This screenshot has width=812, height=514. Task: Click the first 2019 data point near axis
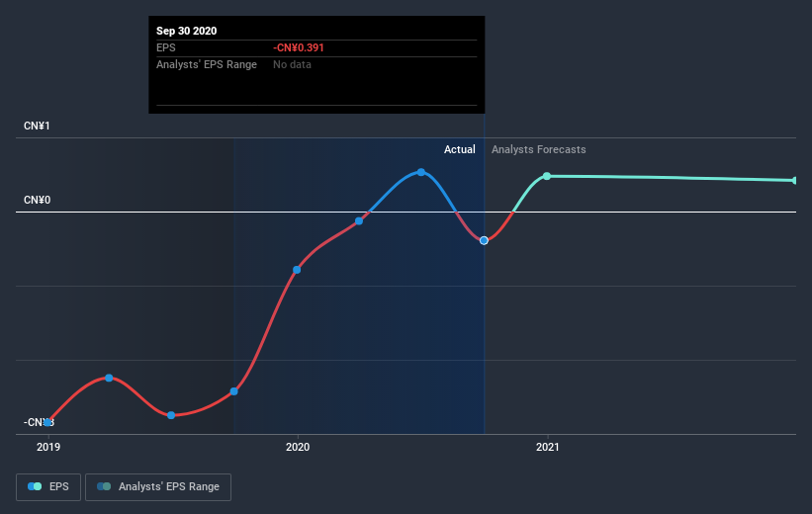[47, 422]
